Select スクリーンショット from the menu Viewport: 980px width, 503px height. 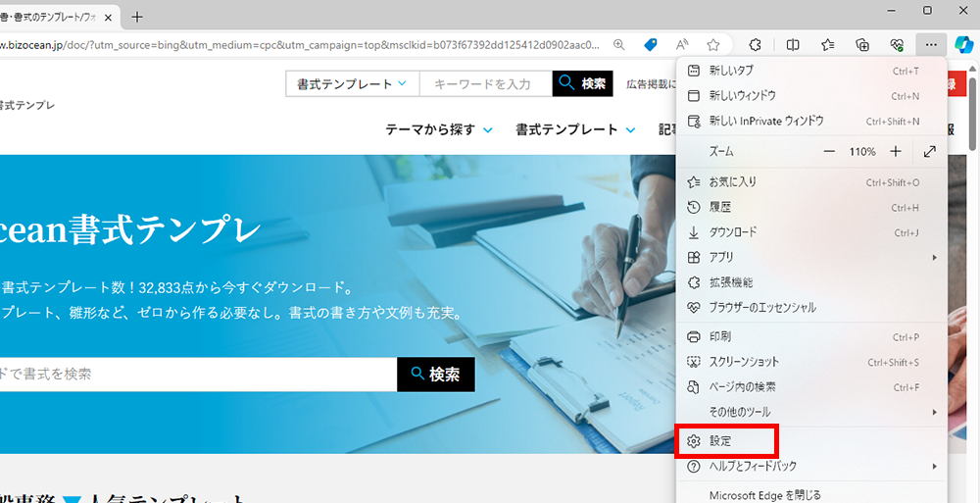pos(811,362)
